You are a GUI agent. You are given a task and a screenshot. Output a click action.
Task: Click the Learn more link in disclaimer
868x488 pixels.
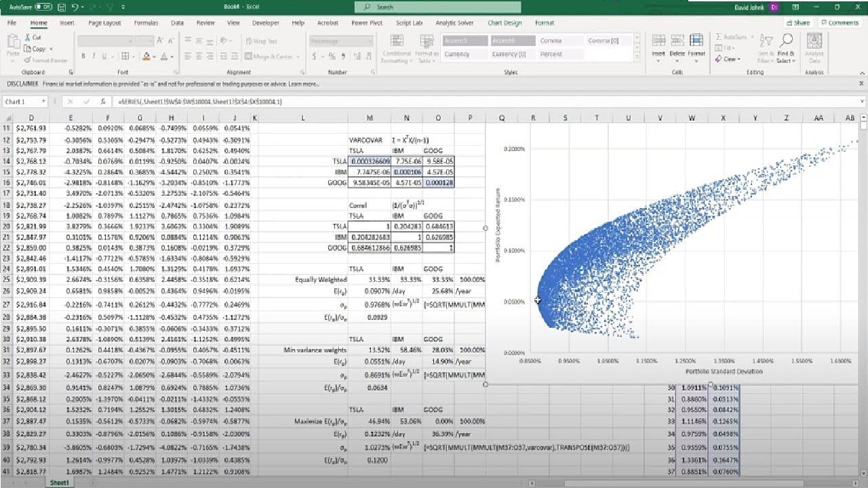(x=304, y=84)
